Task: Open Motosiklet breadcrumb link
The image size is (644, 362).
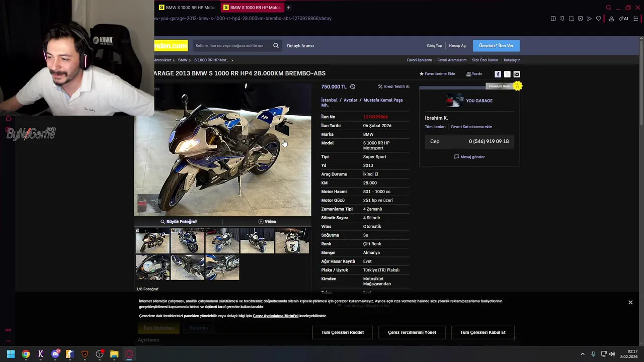Action: click(x=163, y=60)
